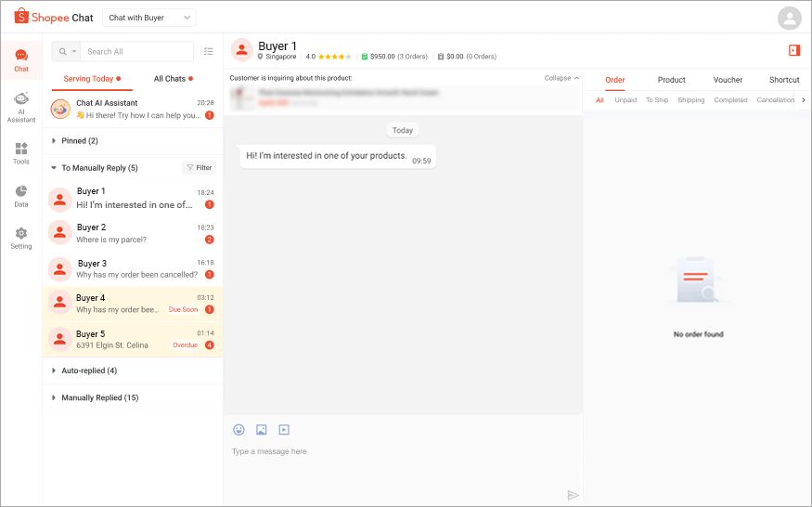The width and height of the screenshot is (812, 507).
Task: Click the message input box
Action: click(403, 451)
